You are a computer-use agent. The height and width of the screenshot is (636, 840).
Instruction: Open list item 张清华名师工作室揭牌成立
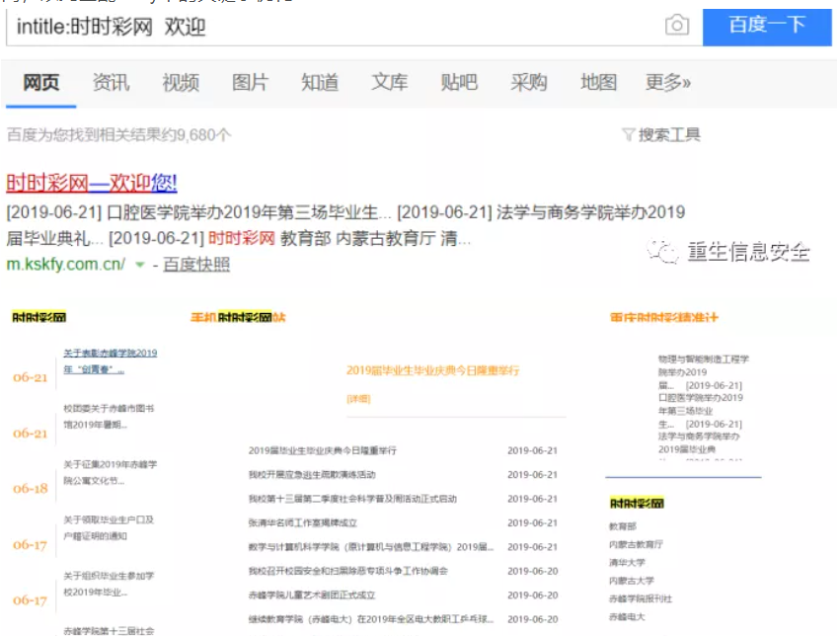[x=303, y=523]
